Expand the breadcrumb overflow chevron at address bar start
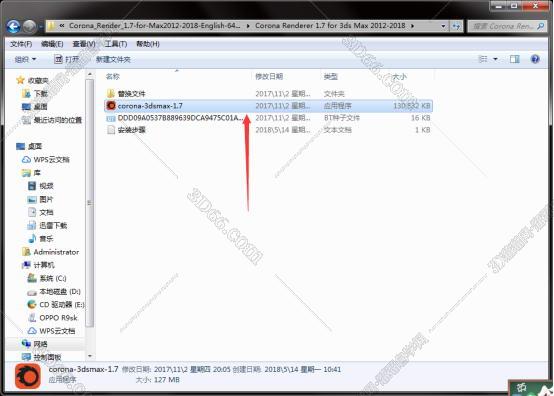 [x=62, y=25]
